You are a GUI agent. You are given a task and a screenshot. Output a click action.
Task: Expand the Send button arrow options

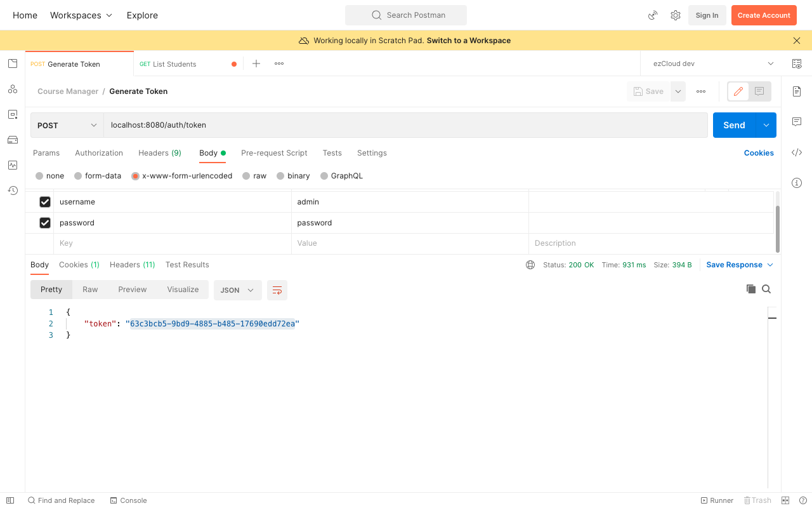point(766,125)
